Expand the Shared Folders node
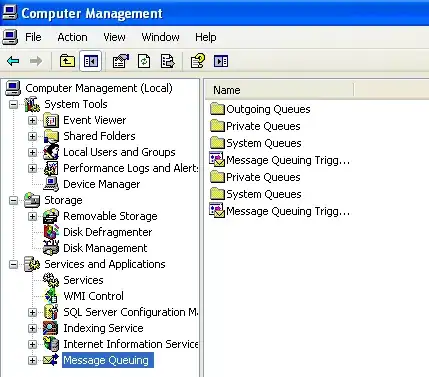 [x=32, y=136]
